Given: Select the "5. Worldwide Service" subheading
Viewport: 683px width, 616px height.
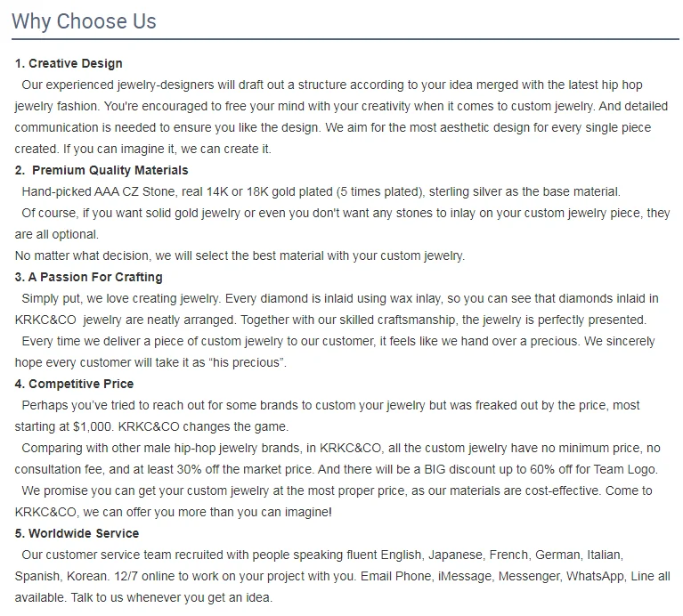Looking at the screenshot, I should tap(77, 533).
